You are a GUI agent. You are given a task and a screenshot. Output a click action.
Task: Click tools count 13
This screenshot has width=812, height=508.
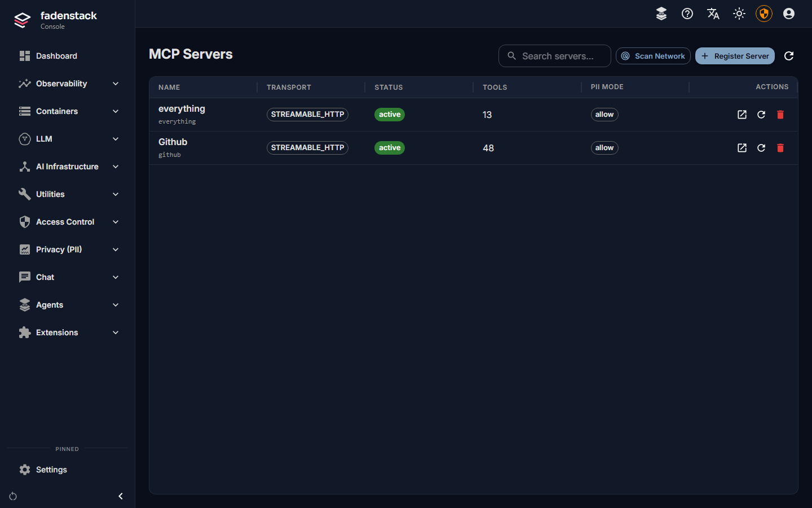pyautogui.click(x=487, y=115)
